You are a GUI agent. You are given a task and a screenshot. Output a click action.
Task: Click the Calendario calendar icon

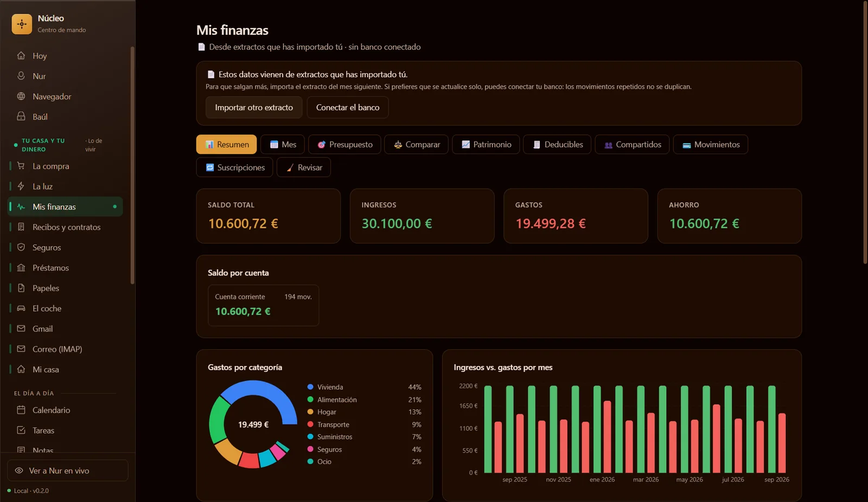click(21, 410)
